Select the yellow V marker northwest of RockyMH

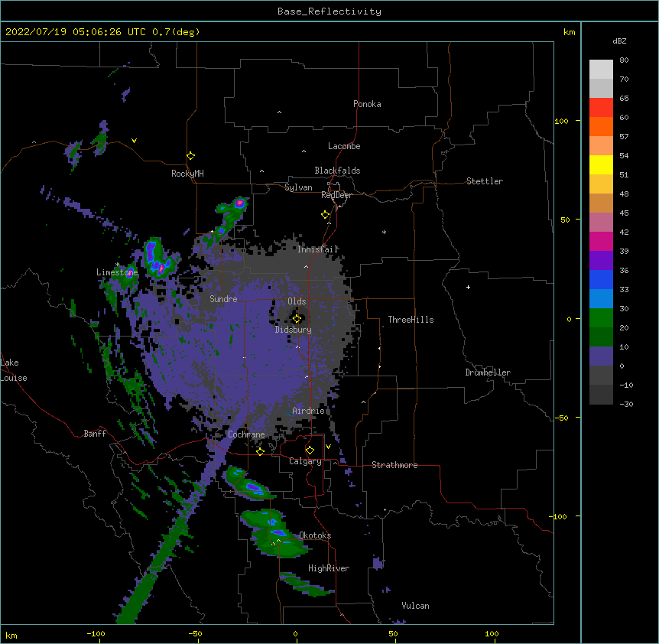tap(134, 141)
